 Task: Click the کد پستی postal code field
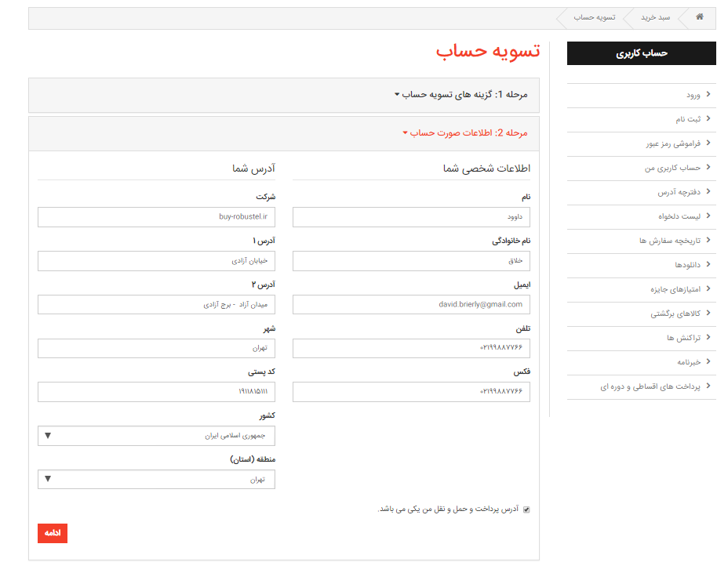[156, 391]
